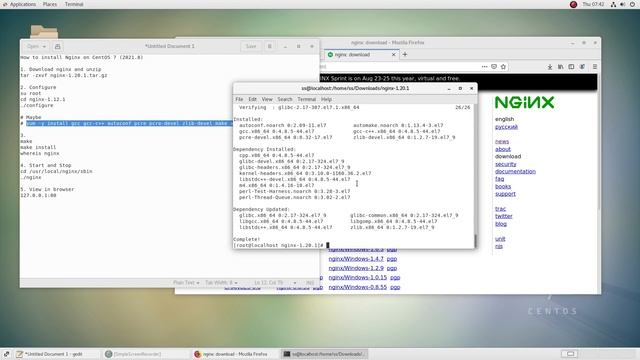The height and width of the screenshot is (360, 640).
Task: Open gedit's hamburger menu icon
Action: click(270, 47)
